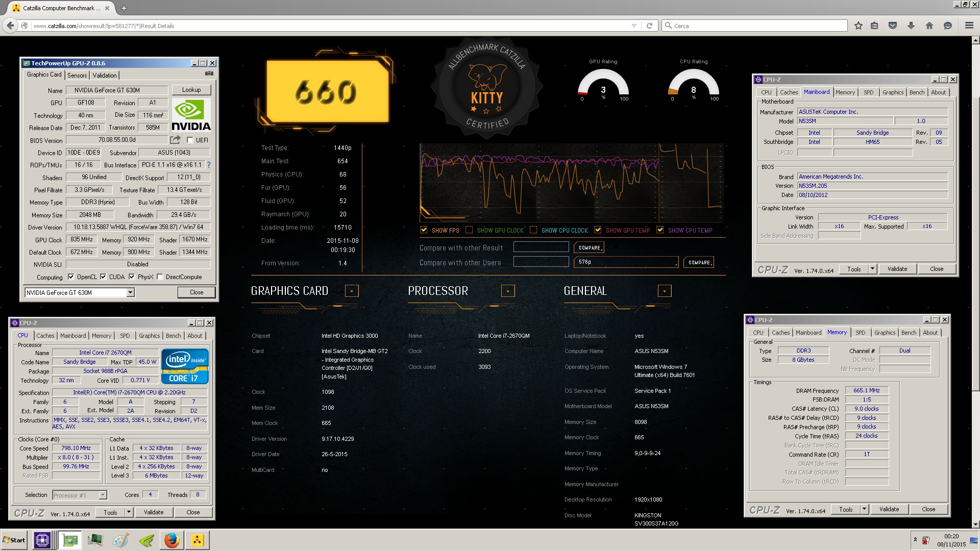Image resolution: width=980 pixels, height=551 pixels.
Task: Open the address bar history dropdown arrow
Action: [634, 26]
